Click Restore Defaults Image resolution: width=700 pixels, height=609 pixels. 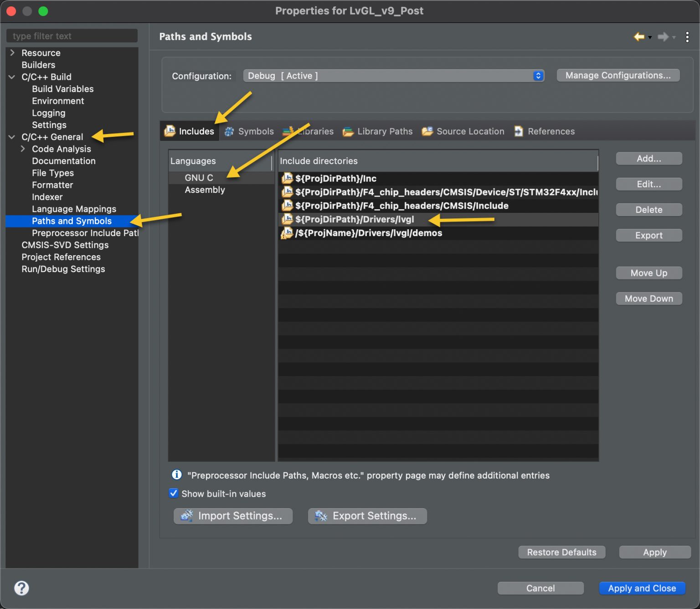pos(561,552)
